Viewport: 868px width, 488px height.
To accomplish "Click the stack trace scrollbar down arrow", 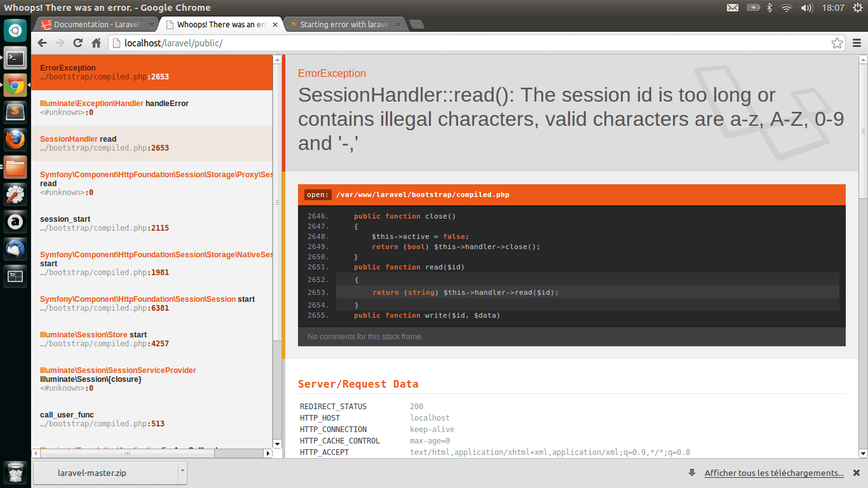I will [x=276, y=444].
